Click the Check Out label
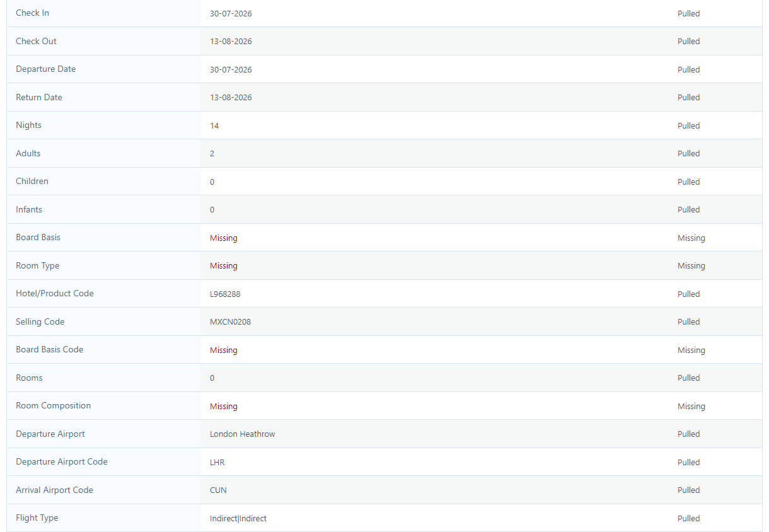This screenshot has width=769, height=532. [36, 42]
